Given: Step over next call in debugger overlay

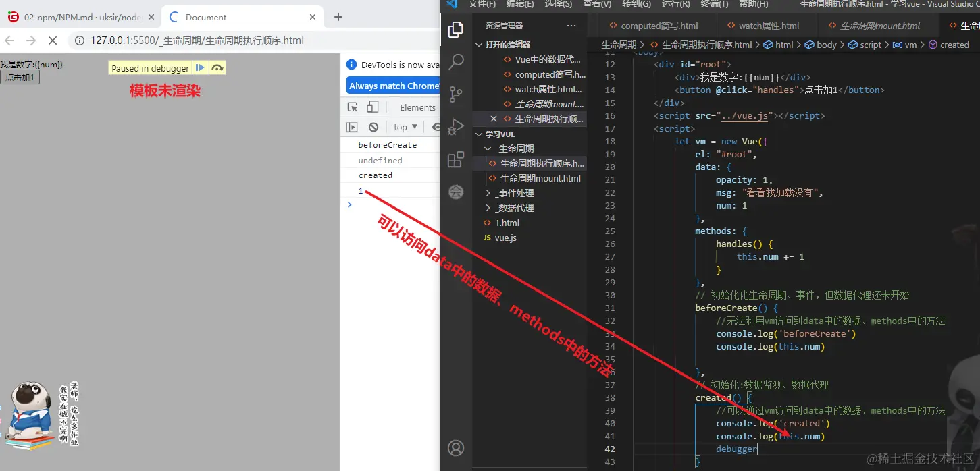Looking at the screenshot, I should [x=217, y=67].
